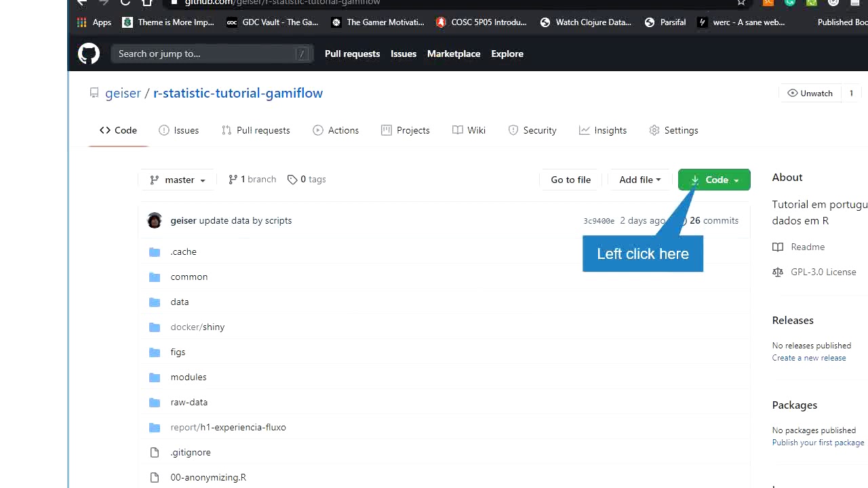
Task: Open the docker/shiny folder
Action: [197, 327]
